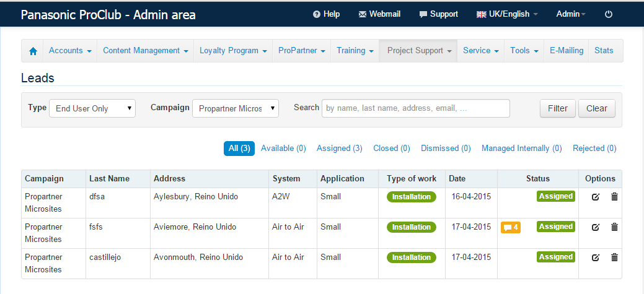Go to Stats section
The height and width of the screenshot is (294, 644).
coord(604,51)
